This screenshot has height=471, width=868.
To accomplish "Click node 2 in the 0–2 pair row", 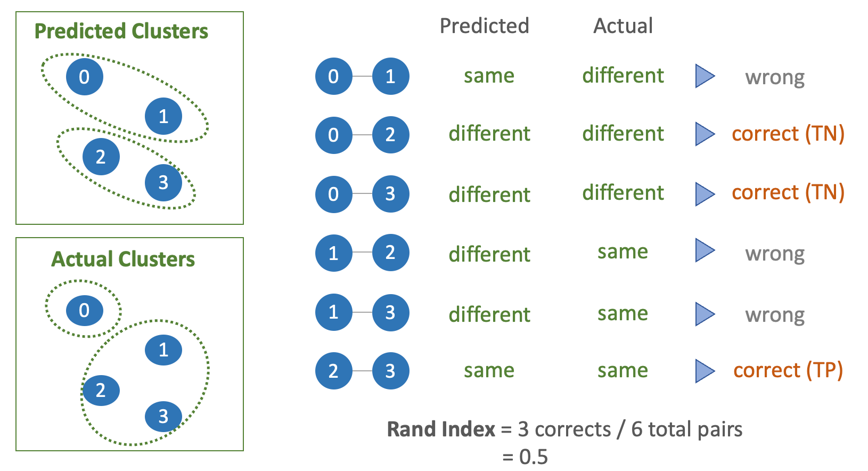I will pyautogui.click(x=390, y=135).
